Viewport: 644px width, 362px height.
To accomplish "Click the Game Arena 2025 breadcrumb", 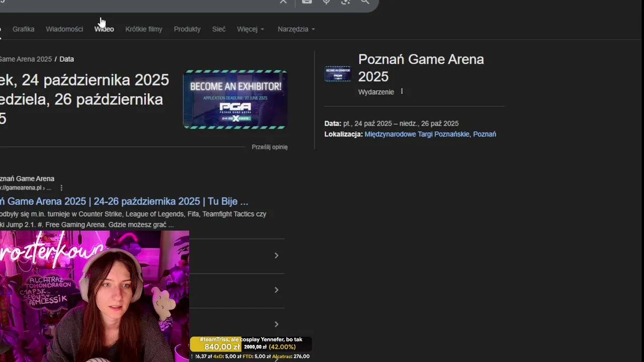I will 26,59.
